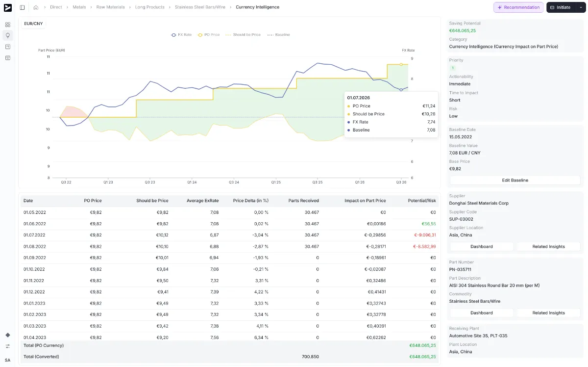
Task: Open Related Insights under Supplier Location
Action: coord(549,246)
